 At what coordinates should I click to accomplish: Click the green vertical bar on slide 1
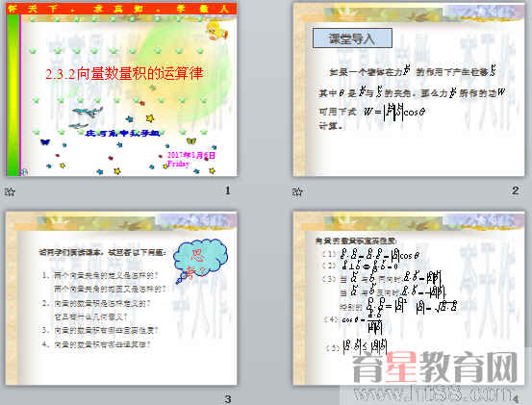(13, 95)
